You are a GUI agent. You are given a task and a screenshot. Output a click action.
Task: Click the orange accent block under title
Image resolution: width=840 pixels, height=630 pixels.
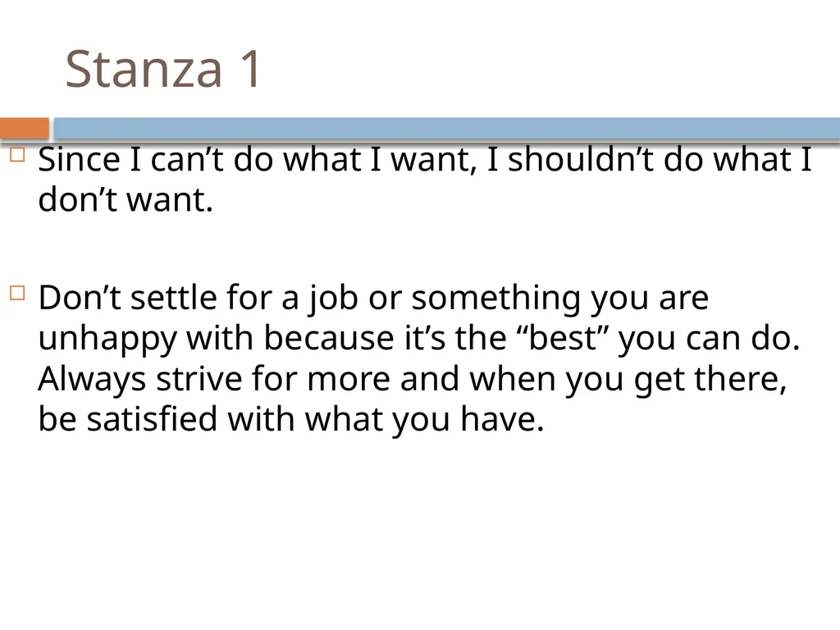[24, 129]
